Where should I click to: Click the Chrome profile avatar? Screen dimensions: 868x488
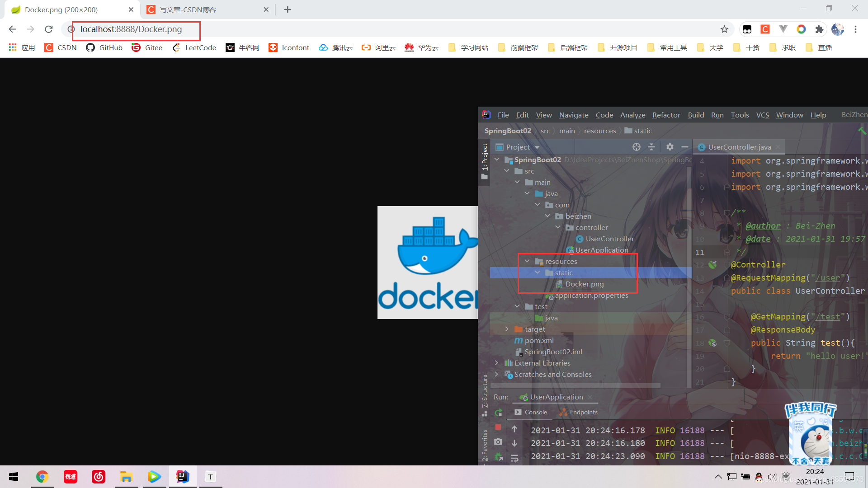coord(837,29)
